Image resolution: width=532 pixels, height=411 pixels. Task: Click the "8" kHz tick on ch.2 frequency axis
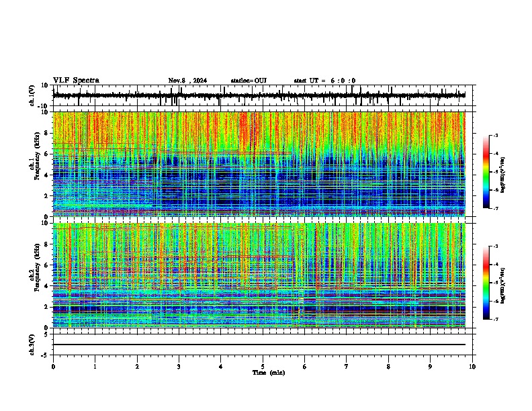pyautogui.click(x=47, y=244)
